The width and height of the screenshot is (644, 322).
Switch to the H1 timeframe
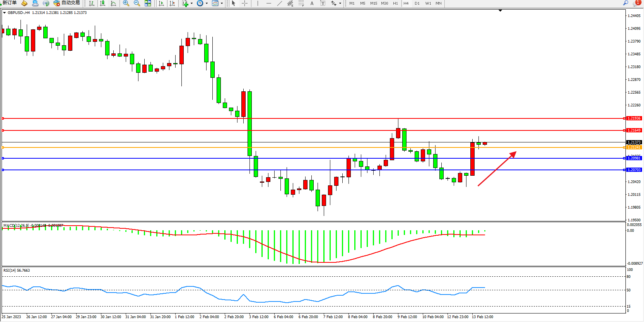tap(395, 3)
